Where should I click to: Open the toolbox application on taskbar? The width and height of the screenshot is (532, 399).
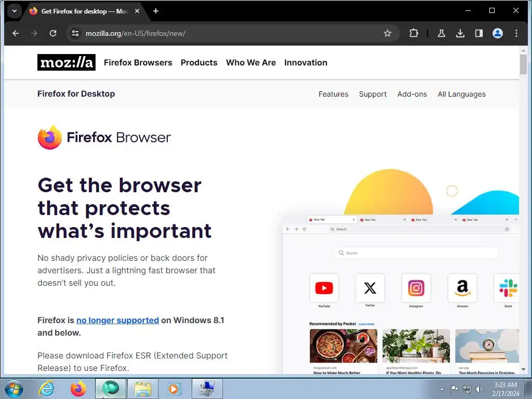point(207,389)
